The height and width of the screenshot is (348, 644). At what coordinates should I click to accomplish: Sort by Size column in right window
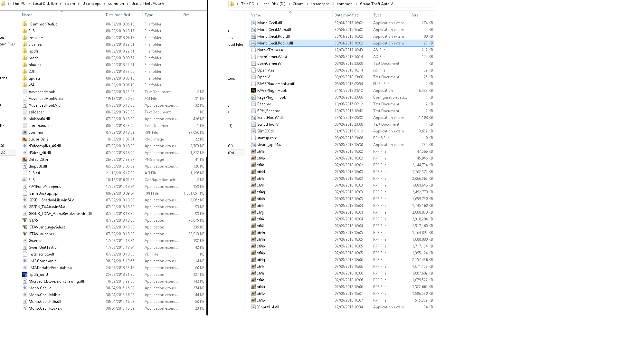coord(415,15)
